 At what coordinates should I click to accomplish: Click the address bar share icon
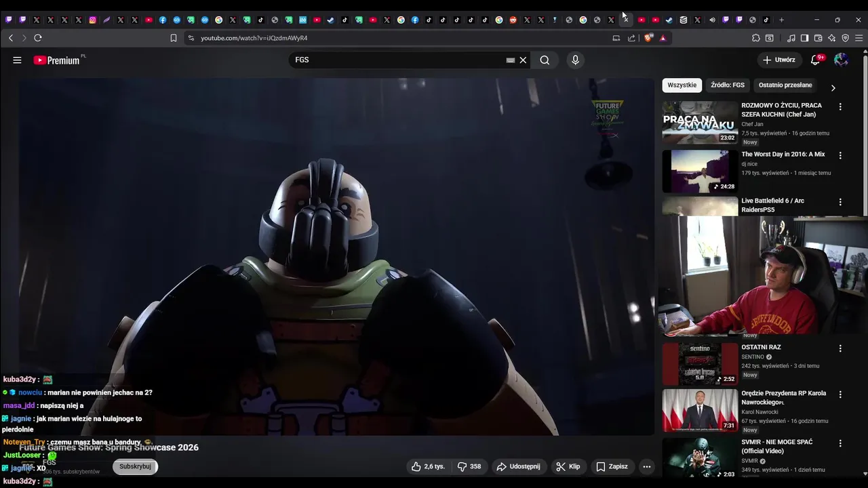pos(631,38)
